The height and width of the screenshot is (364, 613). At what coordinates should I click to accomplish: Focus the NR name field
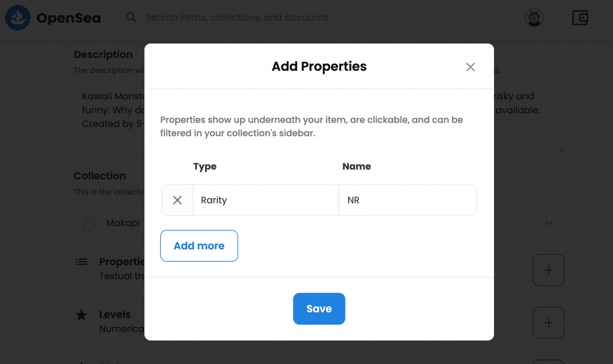coord(408,200)
